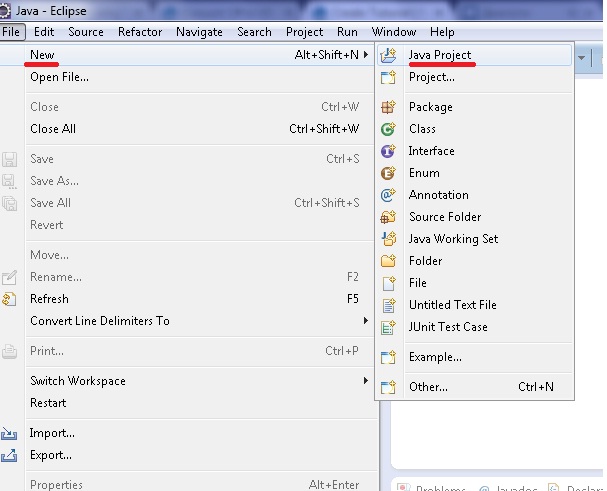Select Other... in New submenu
This screenshot has width=607, height=491.
[x=475, y=387]
